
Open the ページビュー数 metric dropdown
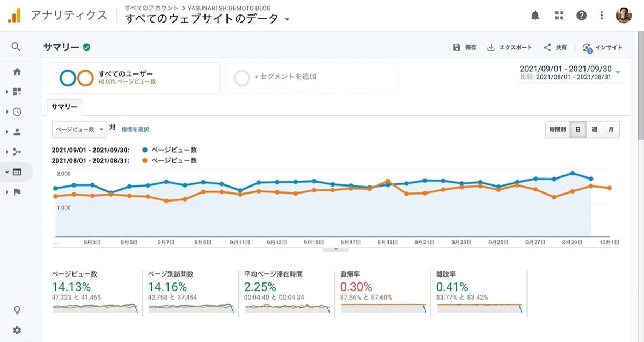click(x=79, y=129)
